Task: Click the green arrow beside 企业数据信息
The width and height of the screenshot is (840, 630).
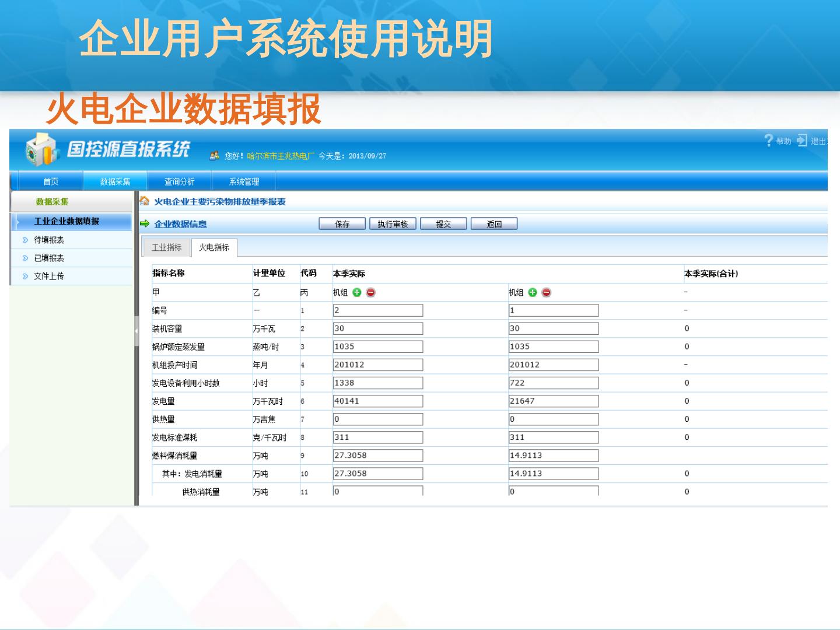Action: pos(145,224)
